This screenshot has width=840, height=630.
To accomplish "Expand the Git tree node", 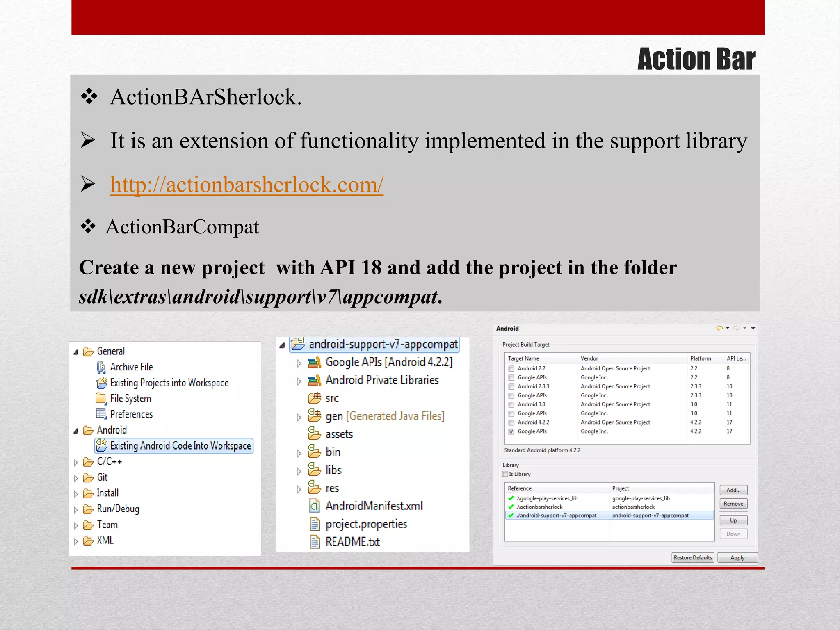I will [x=76, y=478].
